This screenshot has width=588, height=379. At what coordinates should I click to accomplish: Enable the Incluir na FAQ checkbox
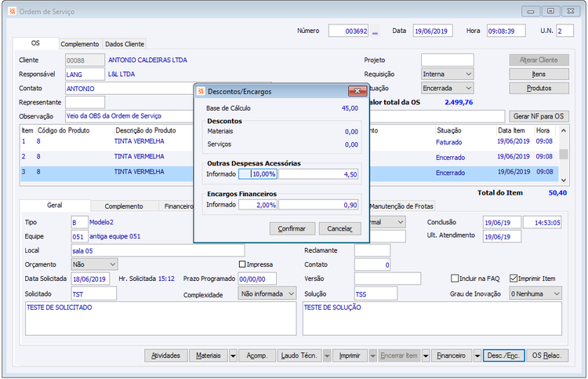click(455, 279)
